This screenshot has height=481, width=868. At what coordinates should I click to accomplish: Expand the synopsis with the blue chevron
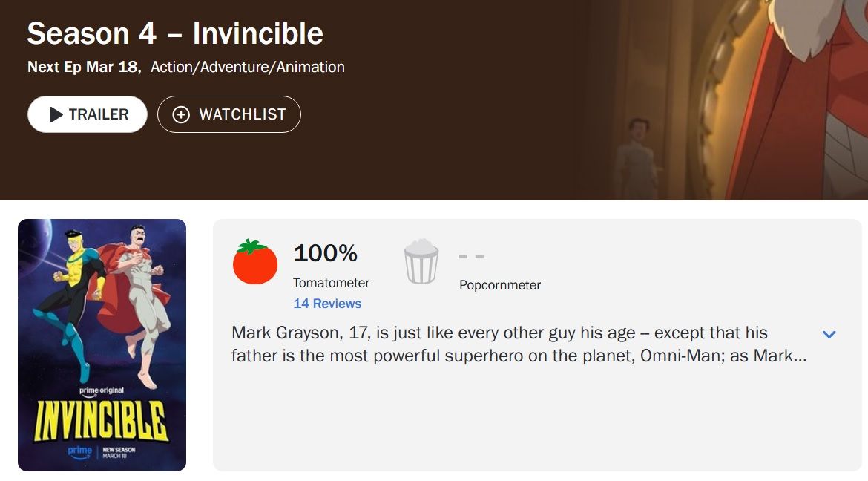coord(829,334)
